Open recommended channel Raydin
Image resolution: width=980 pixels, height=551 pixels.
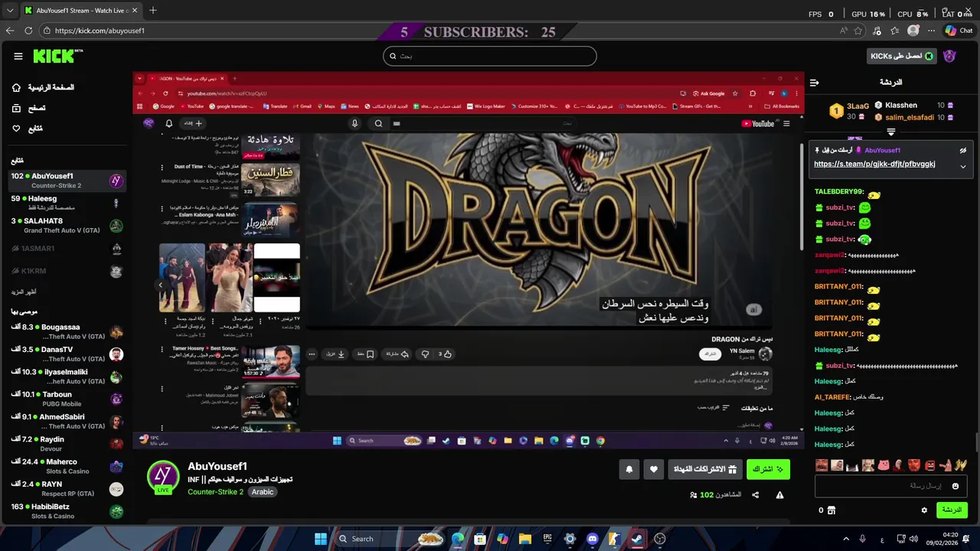pos(67,444)
